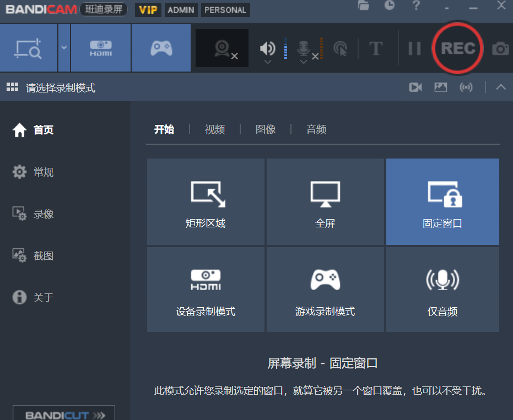Expand microphone settings chevron

click(304, 62)
